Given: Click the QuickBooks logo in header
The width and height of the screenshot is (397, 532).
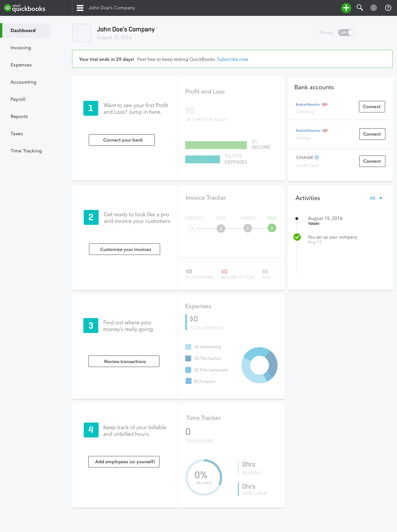Looking at the screenshot, I should click(x=25, y=8).
